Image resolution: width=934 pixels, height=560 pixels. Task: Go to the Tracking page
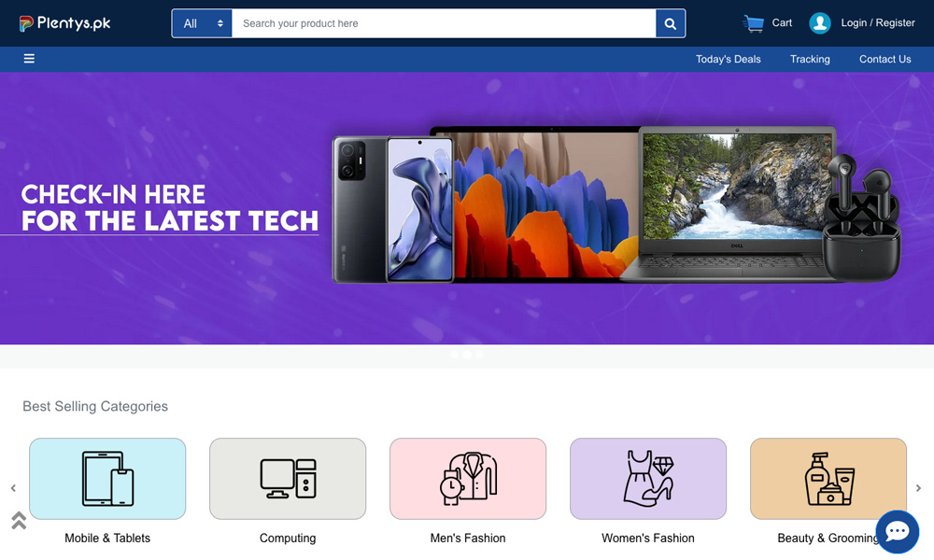click(x=810, y=59)
